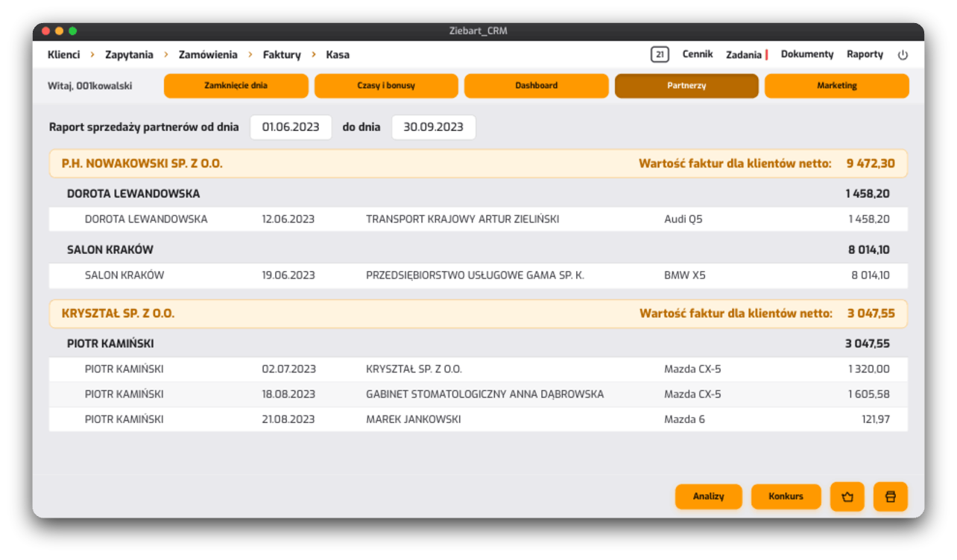Select the MAREK JANKOWSKI Mazda 6 row
Screen dimensions: 957x560
[479, 419]
